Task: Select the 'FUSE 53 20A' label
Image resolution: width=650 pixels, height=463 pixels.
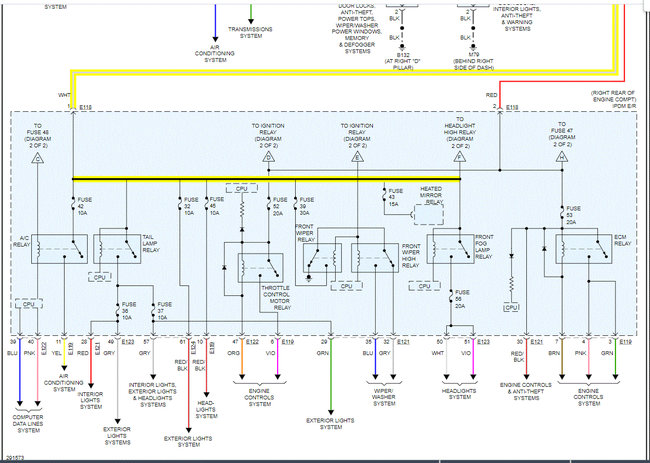Action: 573,215
